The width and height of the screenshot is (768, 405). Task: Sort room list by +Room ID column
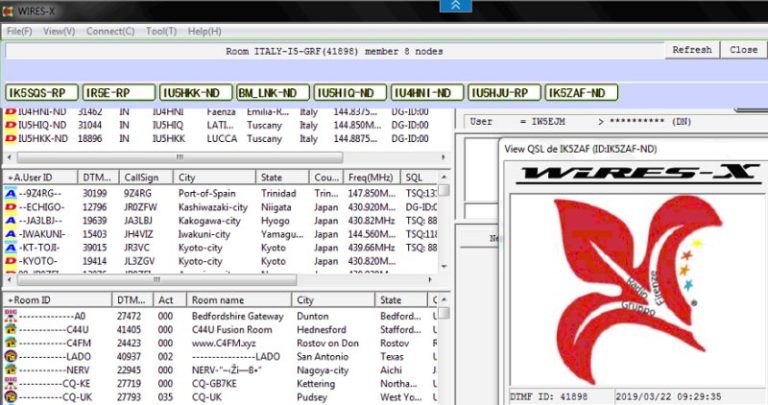57,300
